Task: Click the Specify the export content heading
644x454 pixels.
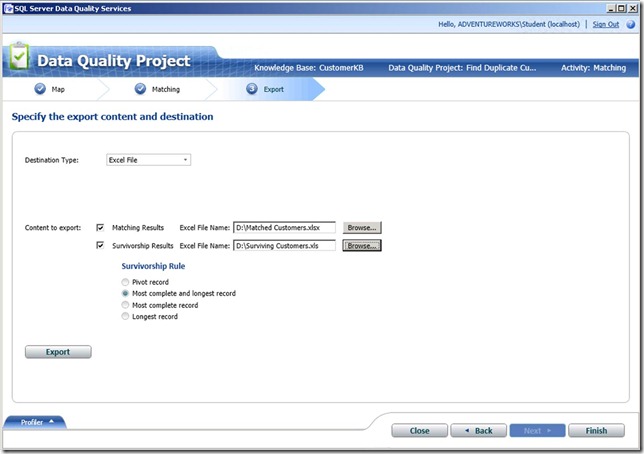Action: pos(113,117)
